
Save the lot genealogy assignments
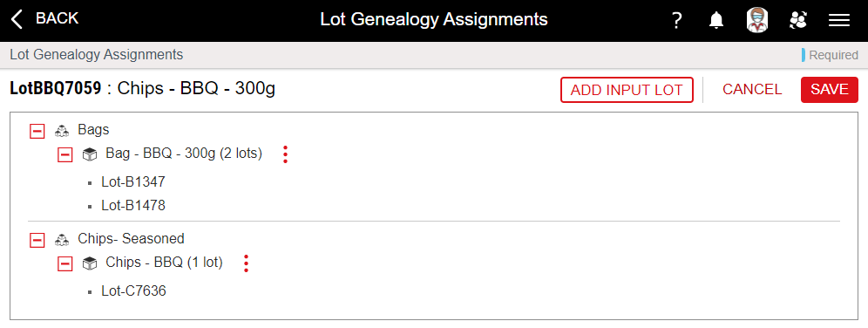click(830, 90)
